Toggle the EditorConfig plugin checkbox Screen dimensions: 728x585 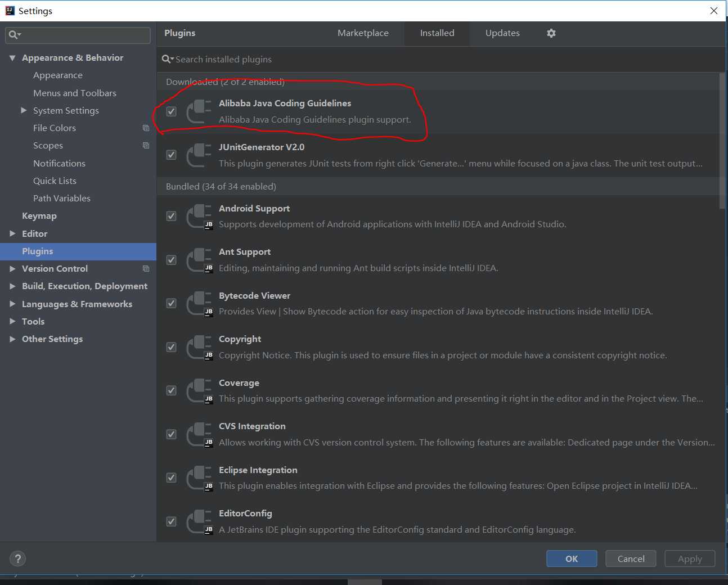[x=172, y=521]
